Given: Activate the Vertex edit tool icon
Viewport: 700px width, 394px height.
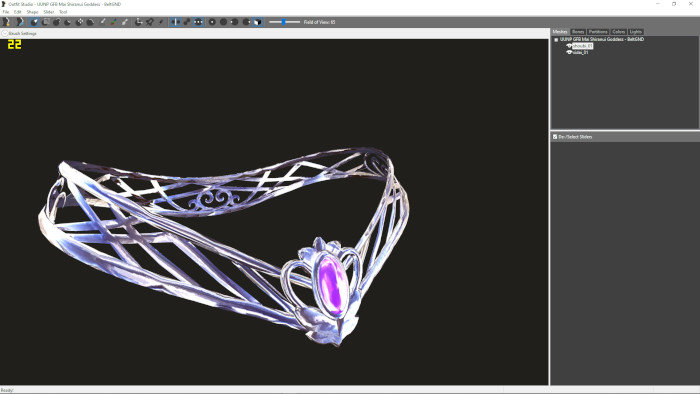Looking at the screenshot, I should pyautogui.click(x=161, y=22).
